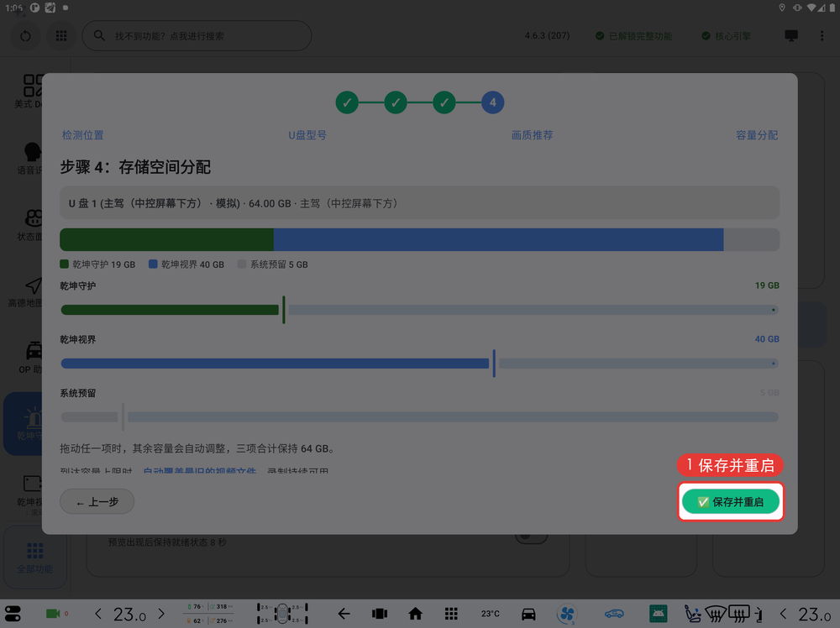Open the 全部功能 sidebar item
The height and width of the screenshot is (628, 840).
pyautogui.click(x=34, y=557)
